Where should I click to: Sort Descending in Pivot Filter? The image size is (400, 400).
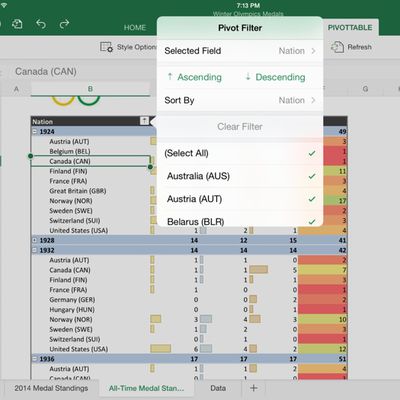pos(275,77)
